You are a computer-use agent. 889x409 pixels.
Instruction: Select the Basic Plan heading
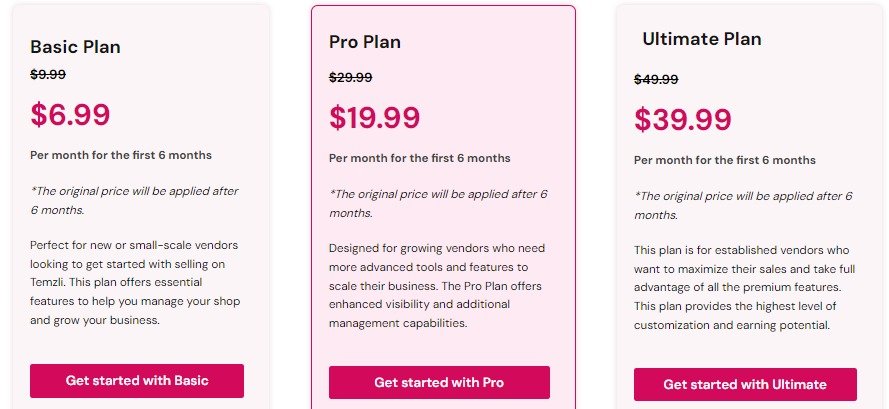75,47
